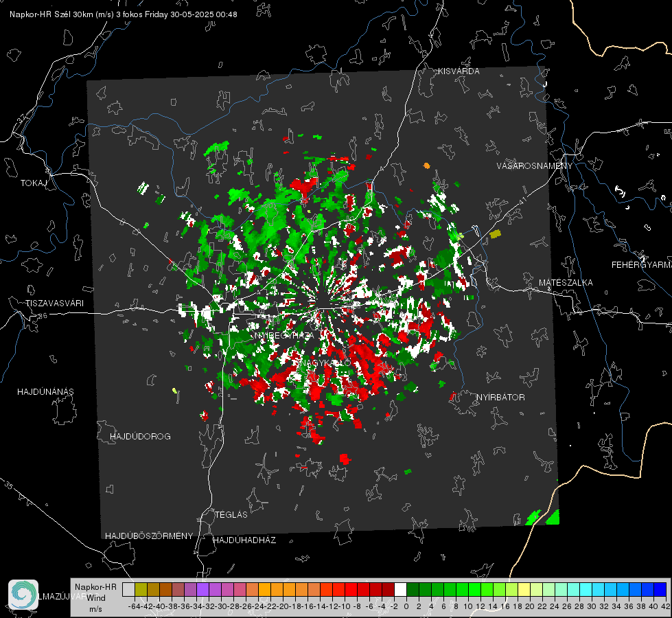Click the legend value label 0
This screenshot has width=672, height=618.
(406, 606)
